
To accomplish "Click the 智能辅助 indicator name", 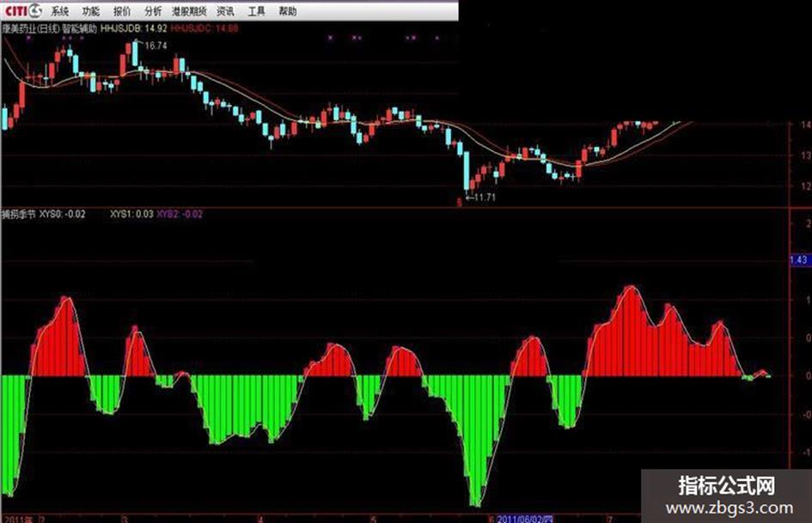I will [x=80, y=28].
